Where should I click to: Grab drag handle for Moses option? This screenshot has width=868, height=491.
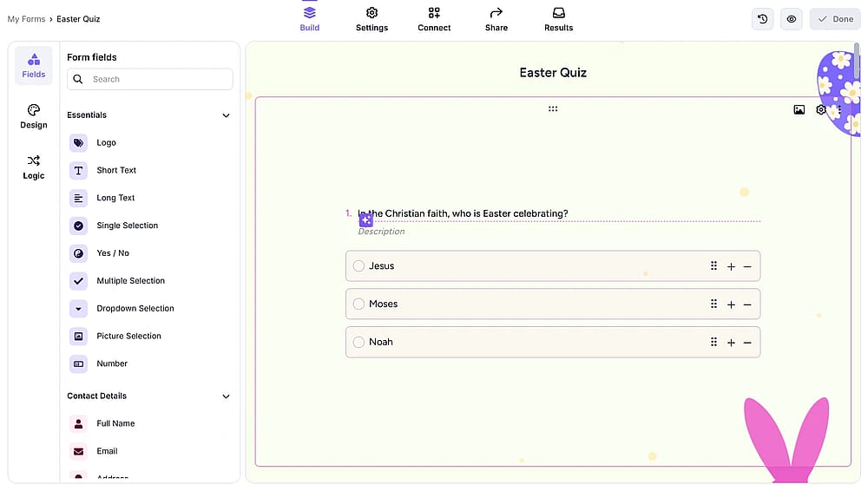(x=713, y=304)
